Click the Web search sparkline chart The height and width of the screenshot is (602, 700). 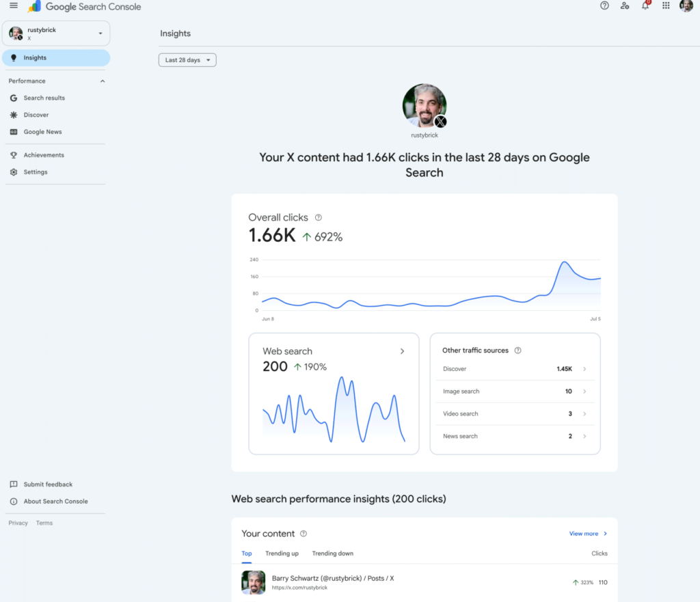334,410
